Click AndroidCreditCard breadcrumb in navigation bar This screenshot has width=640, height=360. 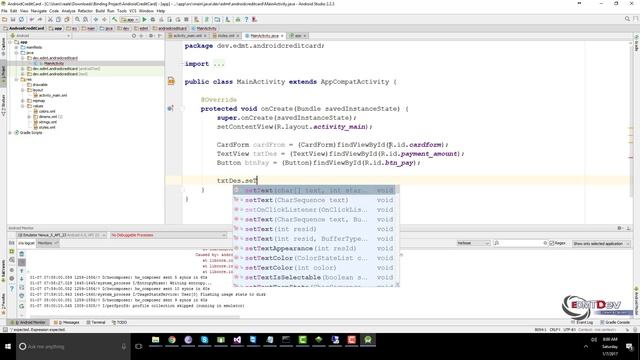coord(24,29)
